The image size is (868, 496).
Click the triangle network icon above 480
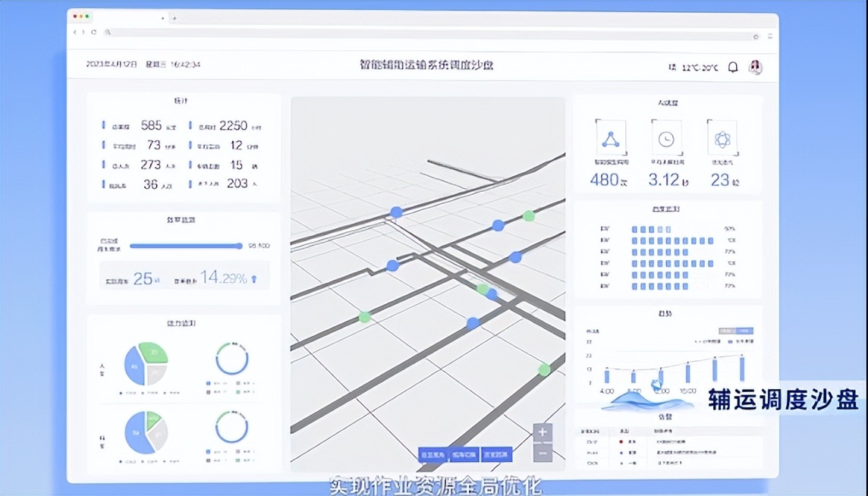pos(611,139)
